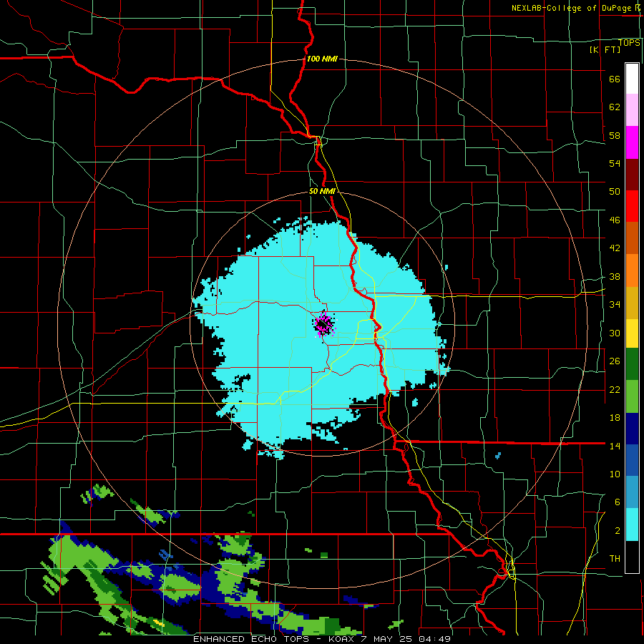Click the "[K FT]" units label

605,49
